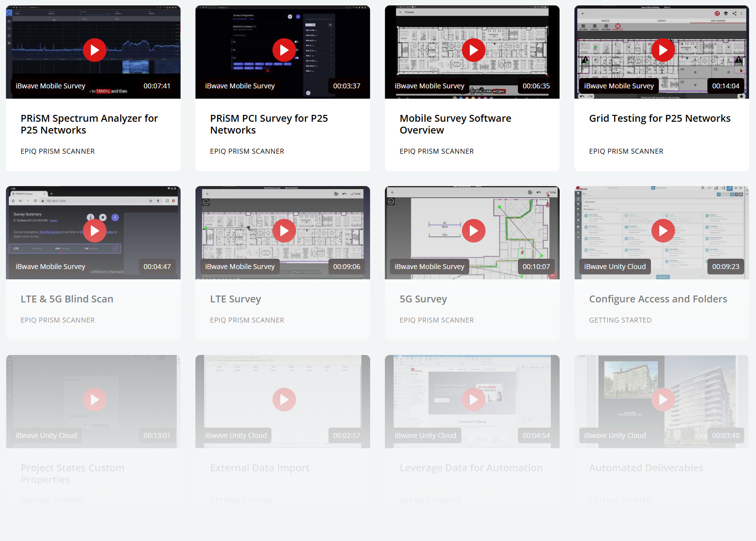Play the Mobile Survey Software Overview video
Screen dimensions: 756x541
(x=473, y=50)
